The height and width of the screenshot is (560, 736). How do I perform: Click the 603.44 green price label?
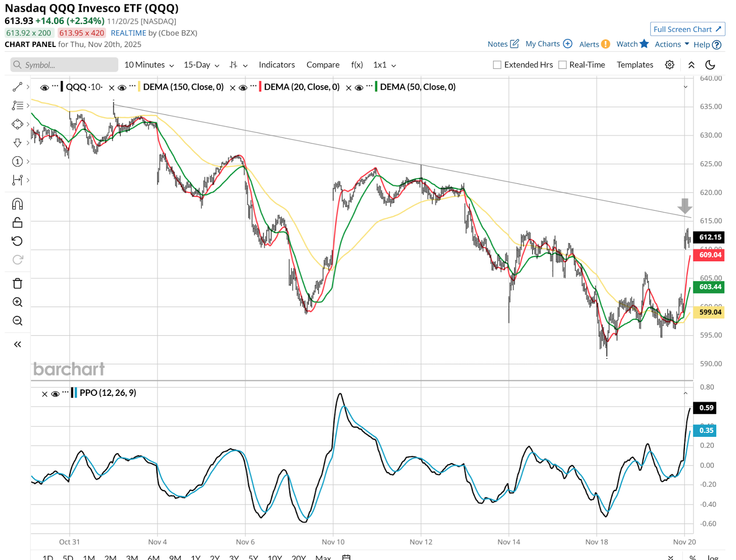tap(709, 287)
